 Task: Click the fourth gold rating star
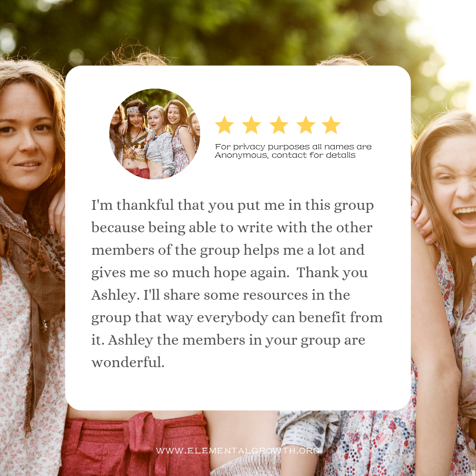point(306,125)
